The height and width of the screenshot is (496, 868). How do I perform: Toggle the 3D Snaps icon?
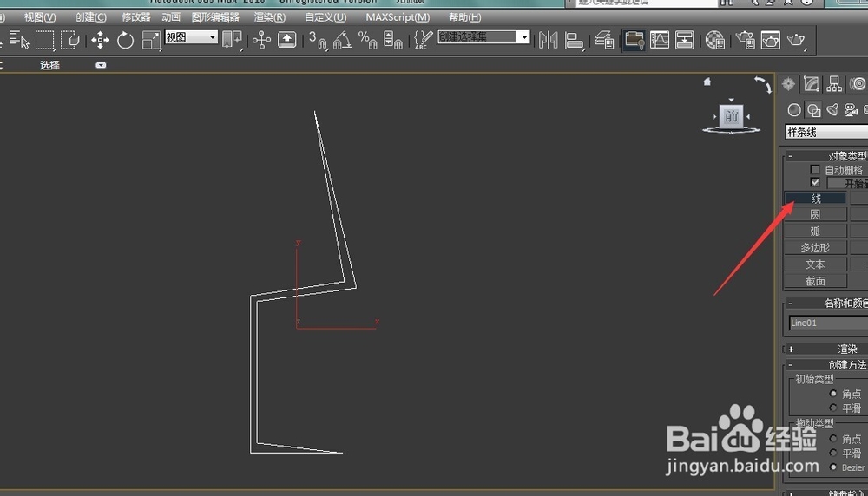click(x=319, y=40)
